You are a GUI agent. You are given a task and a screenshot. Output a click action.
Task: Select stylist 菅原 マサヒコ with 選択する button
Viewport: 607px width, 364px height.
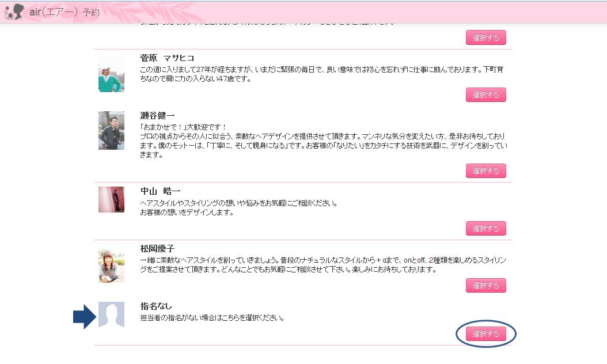pyautogui.click(x=486, y=95)
